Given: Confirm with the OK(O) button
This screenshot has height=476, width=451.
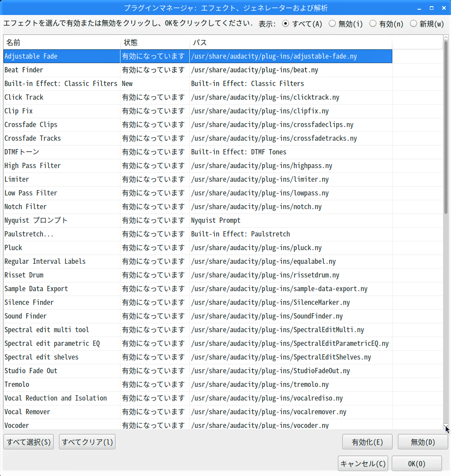Looking at the screenshot, I should pyautogui.click(x=417, y=464).
